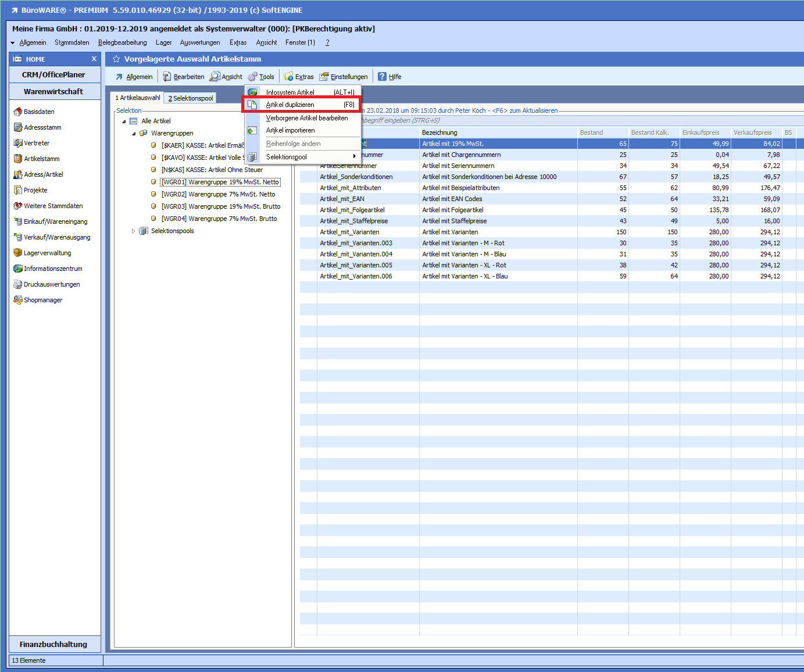Open the Lagerverwaltung module icon
The width and height of the screenshot is (804, 672).
click(x=17, y=253)
